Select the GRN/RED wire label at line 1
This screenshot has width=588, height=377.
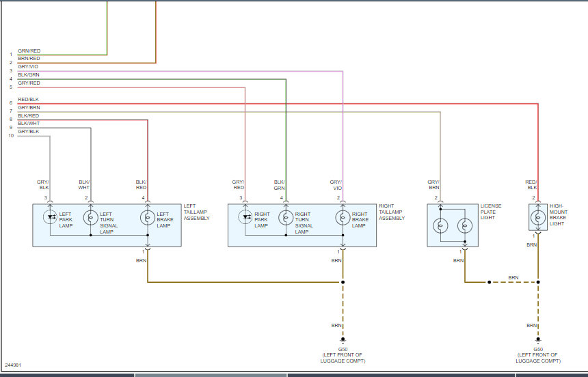coord(29,51)
